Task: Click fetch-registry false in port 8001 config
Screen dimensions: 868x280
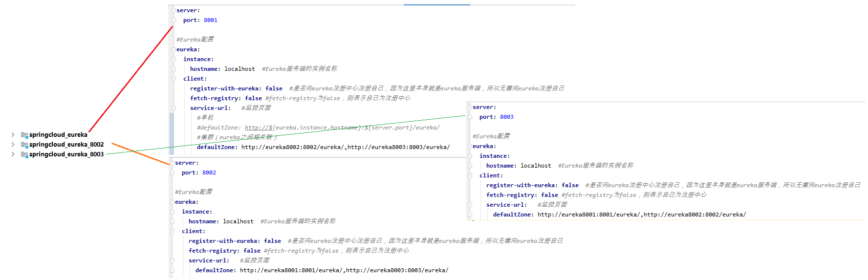Action: 226,98
